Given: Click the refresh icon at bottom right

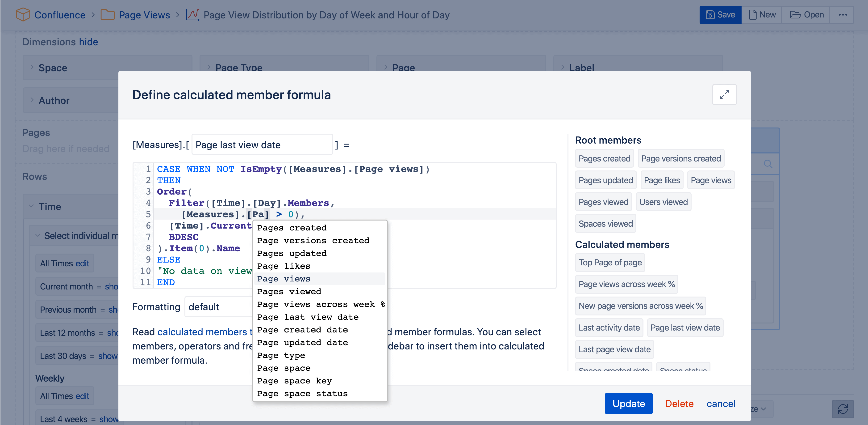Looking at the screenshot, I should (x=843, y=409).
